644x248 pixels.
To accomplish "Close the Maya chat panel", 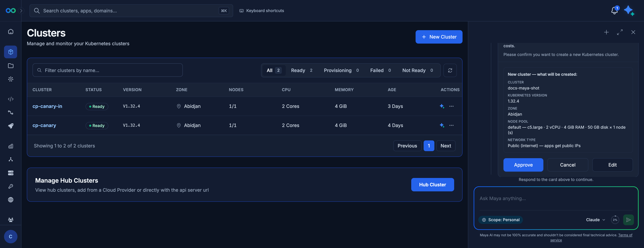I will pos(633,32).
